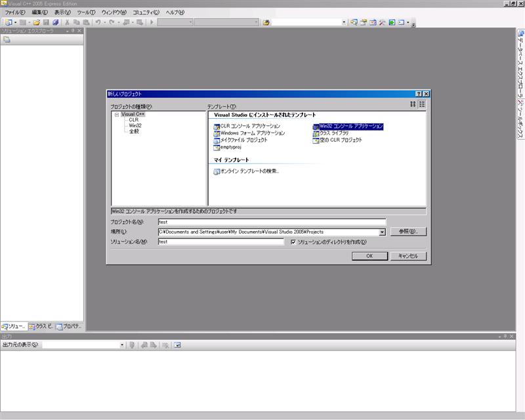Screen dimensions: 525x420
Task: Open the ウィンドウ(W) menu
Action: (x=114, y=12)
